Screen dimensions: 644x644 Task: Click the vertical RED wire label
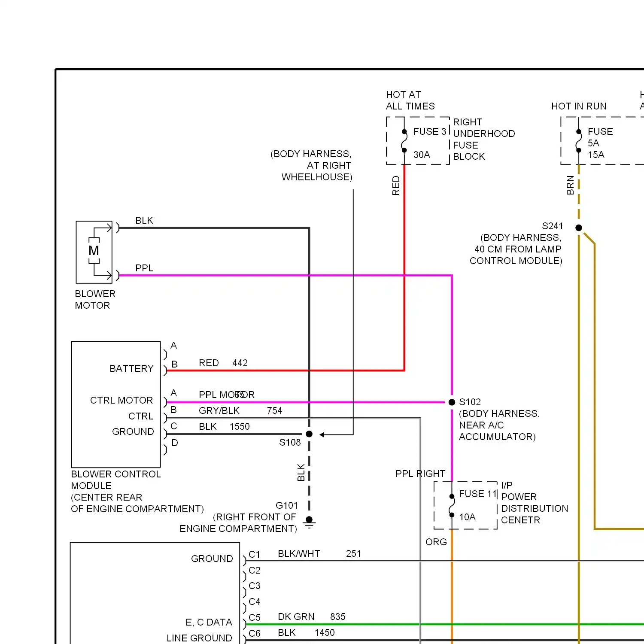click(x=396, y=185)
